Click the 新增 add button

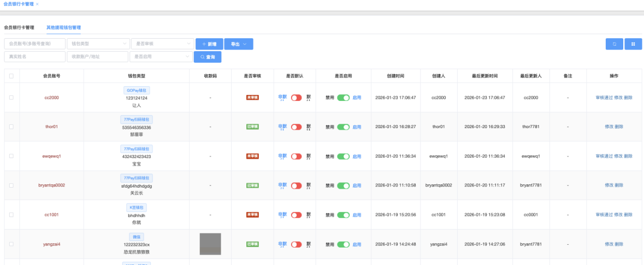click(209, 44)
